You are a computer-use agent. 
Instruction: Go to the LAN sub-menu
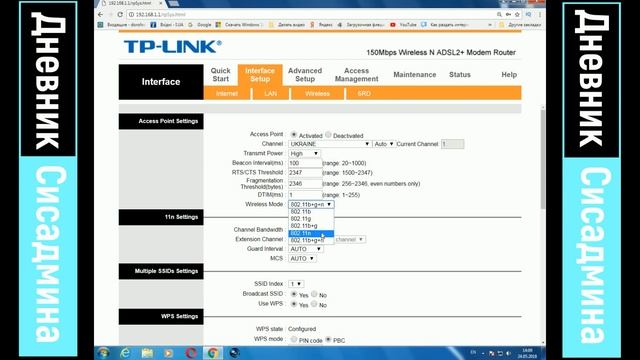point(270,93)
